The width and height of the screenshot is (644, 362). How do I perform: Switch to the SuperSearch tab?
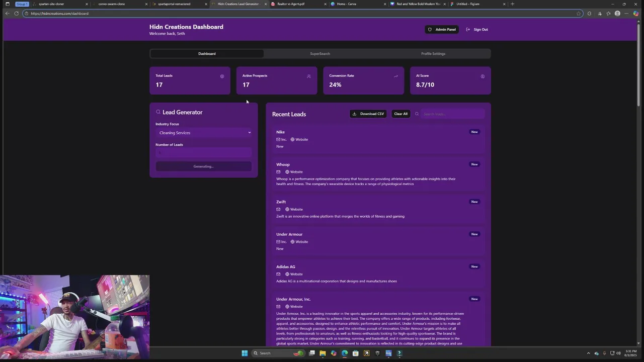320,54
